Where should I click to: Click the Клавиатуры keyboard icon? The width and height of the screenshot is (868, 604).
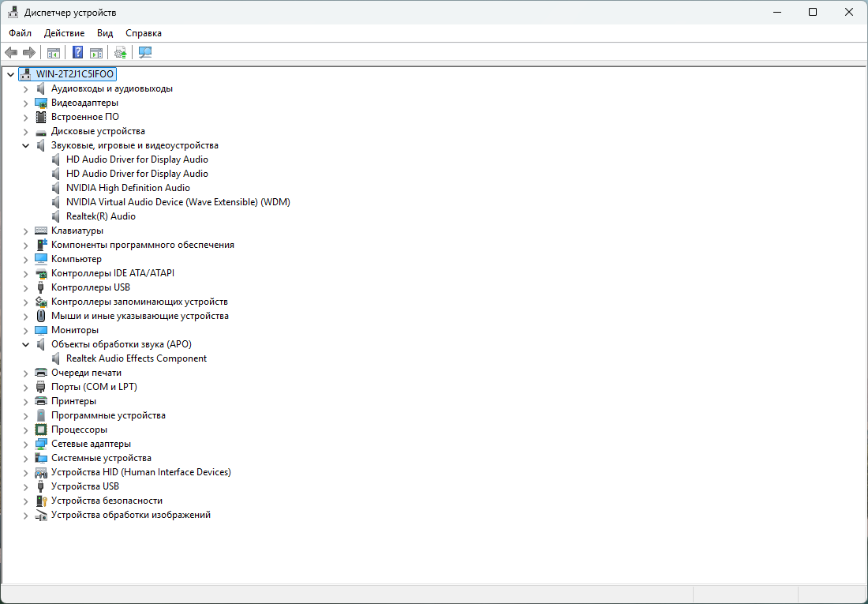coord(41,231)
